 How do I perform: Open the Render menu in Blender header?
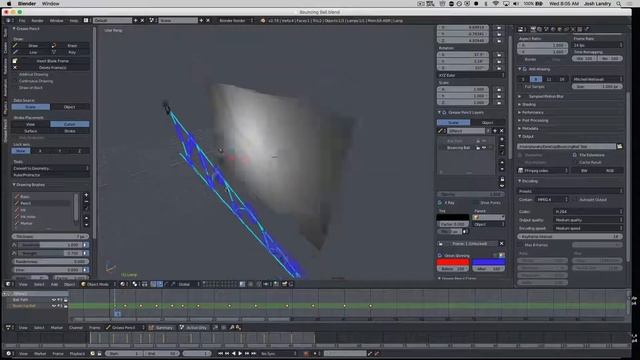(x=38, y=20)
